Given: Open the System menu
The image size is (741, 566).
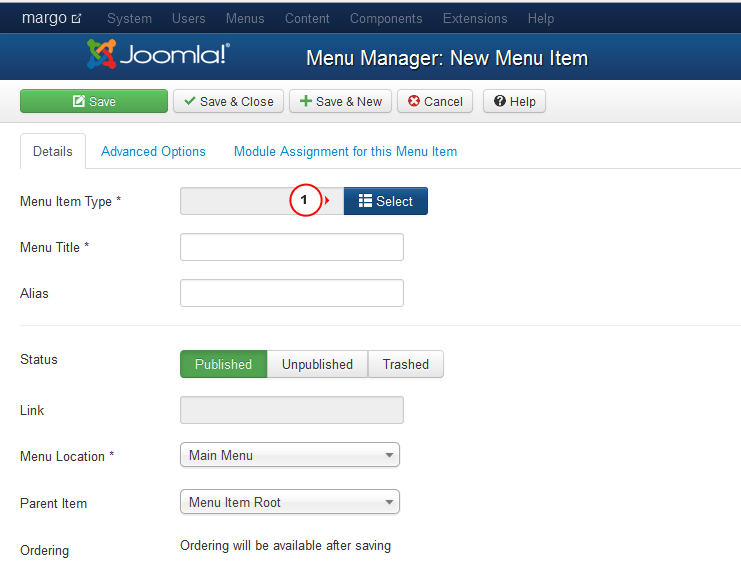Looking at the screenshot, I should (129, 18).
